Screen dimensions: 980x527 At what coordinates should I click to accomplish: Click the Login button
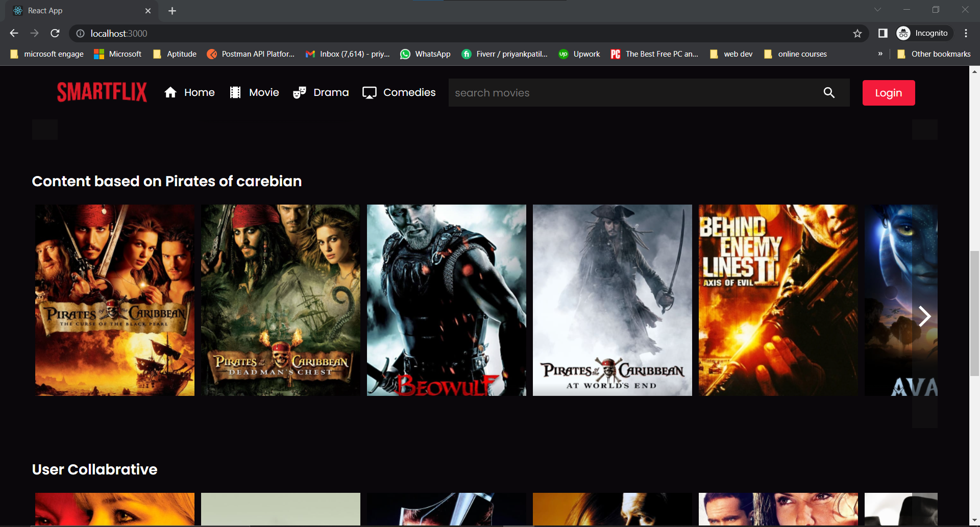tap(888, 92)
